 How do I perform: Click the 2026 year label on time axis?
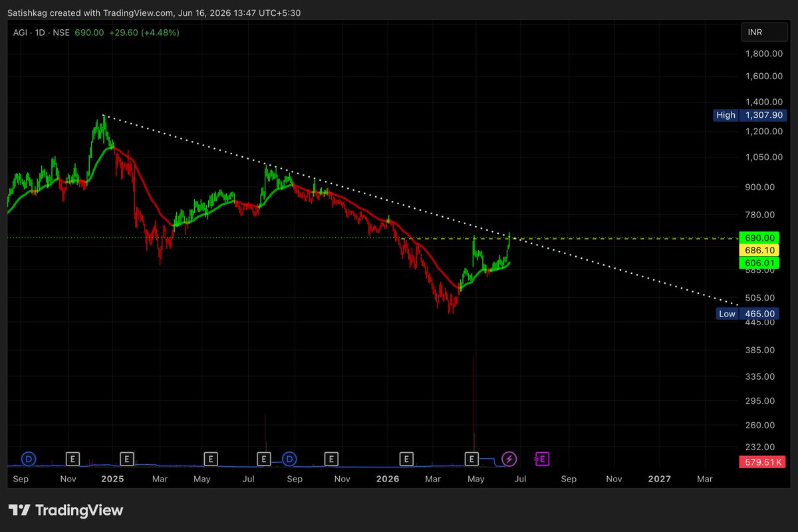388,479
